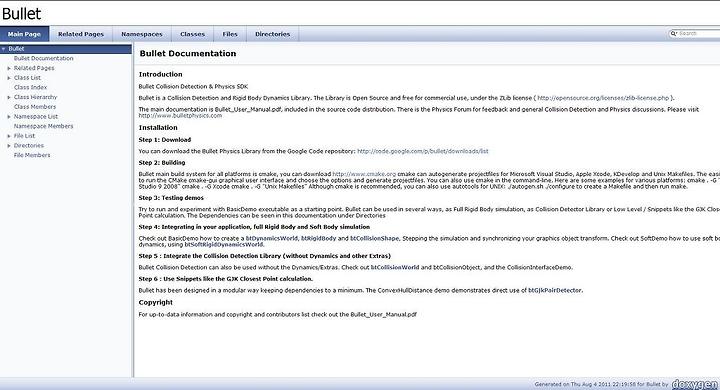Focus the Search input field

coord(699,34)
